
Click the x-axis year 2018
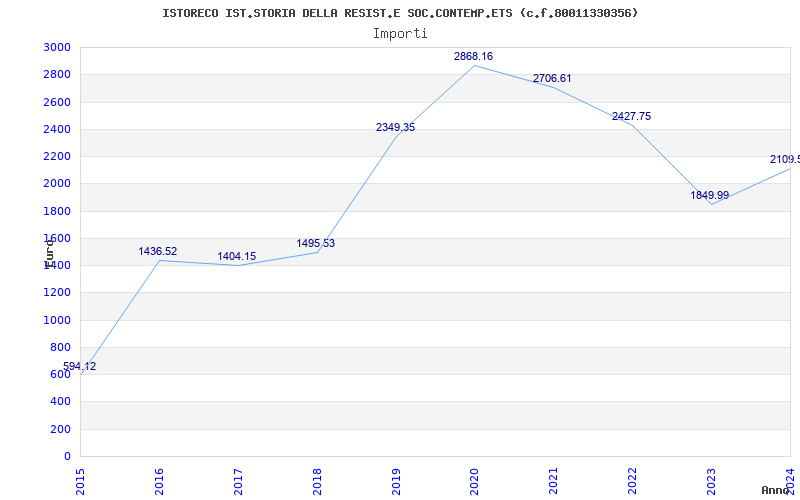317,482
